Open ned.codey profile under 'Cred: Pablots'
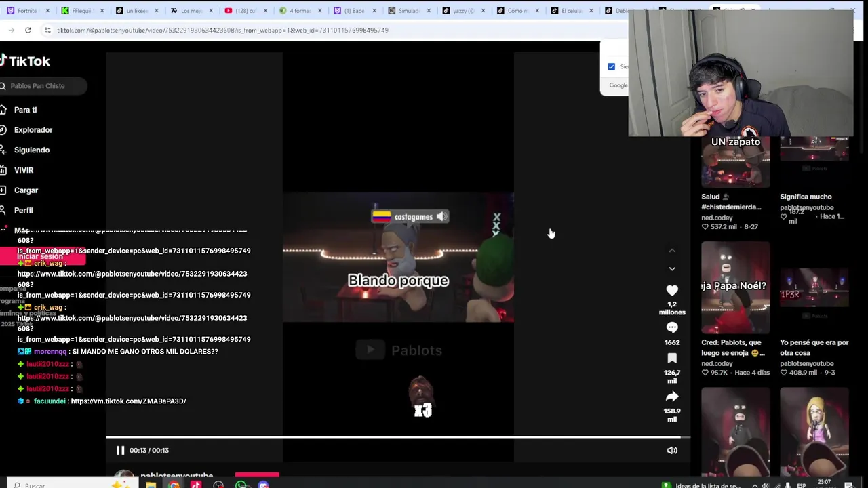Viewport: 868px width, 488px height. [x=717, y=363]
